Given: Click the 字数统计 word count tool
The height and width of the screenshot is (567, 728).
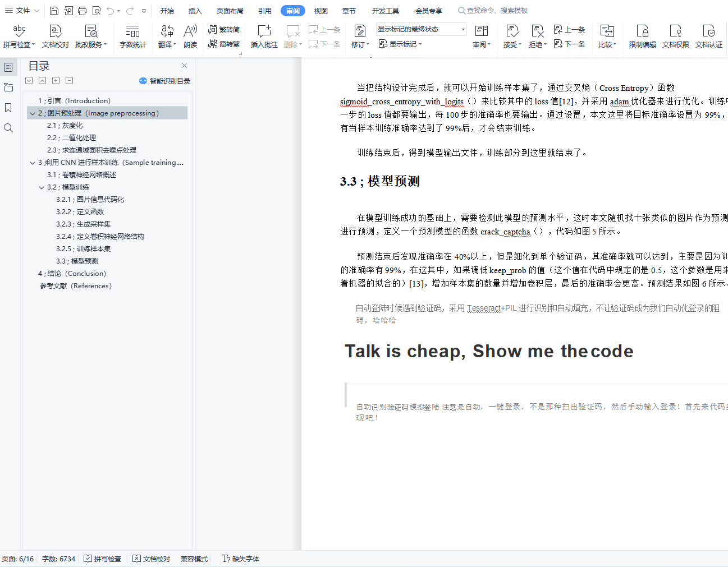Looking at the screenshot, I should point(132,36).
